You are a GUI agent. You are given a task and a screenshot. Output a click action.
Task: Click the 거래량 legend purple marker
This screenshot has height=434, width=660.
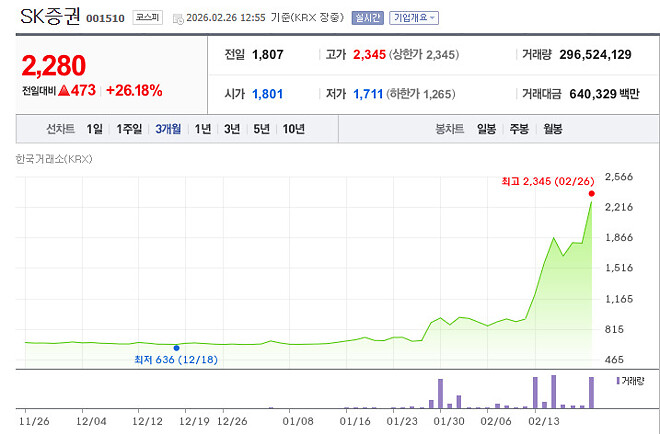click(x=617, y=381)
